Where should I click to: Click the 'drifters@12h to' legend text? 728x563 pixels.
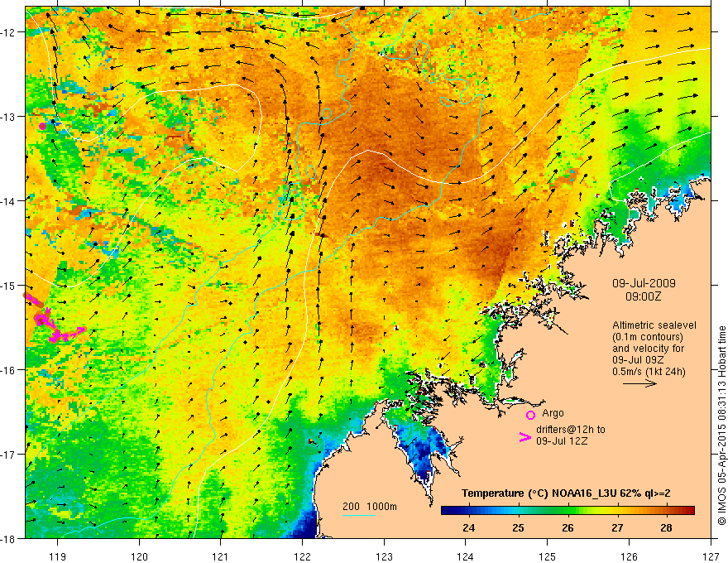[571, 430]
